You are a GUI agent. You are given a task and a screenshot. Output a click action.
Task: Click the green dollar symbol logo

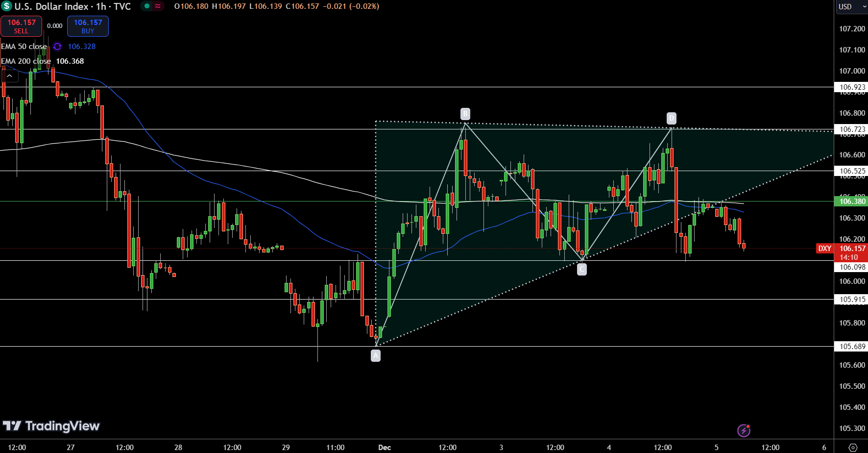pyautogui.click(x=7, y=6)
